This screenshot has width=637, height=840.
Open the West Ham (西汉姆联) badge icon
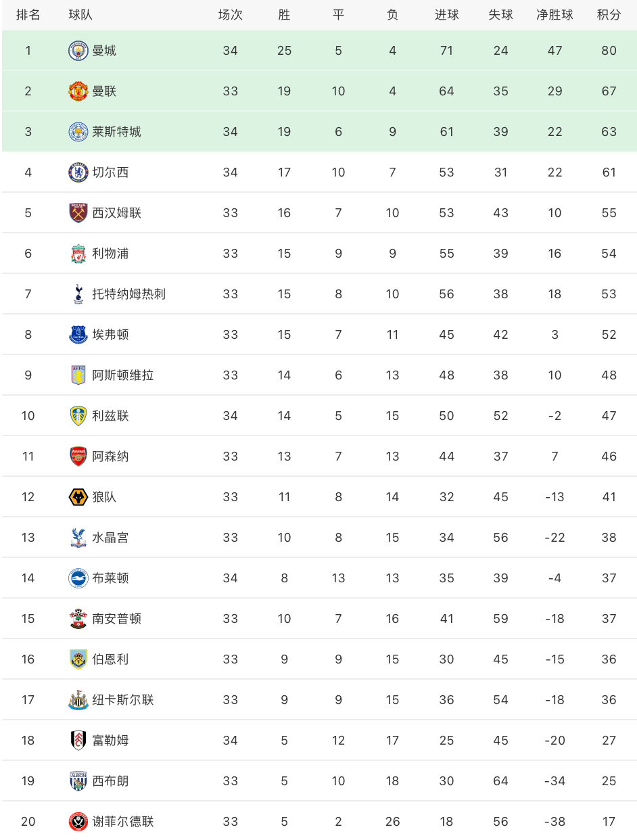78,213
